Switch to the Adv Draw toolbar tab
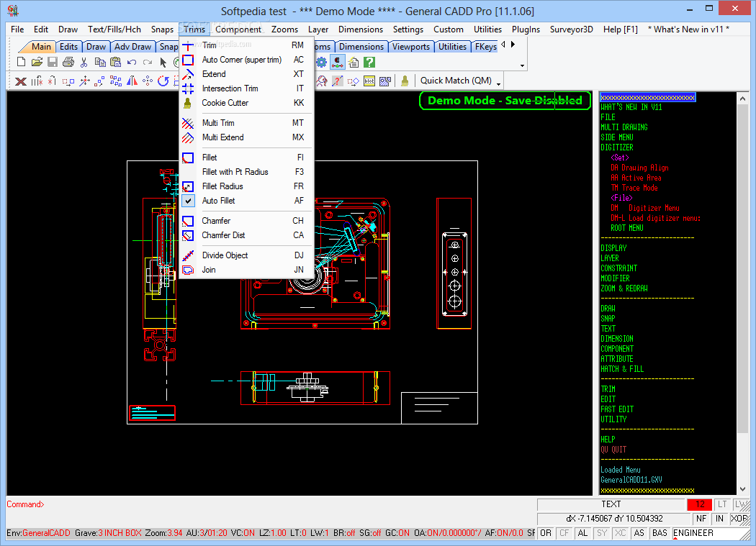This screenshot has width=756, height=546. click(x=132, y=47)
